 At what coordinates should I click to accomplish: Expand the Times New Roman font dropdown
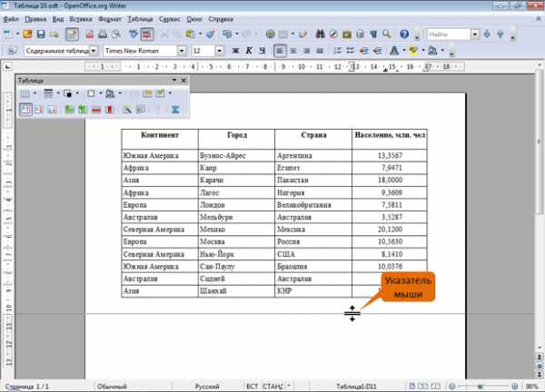[182, 51]
